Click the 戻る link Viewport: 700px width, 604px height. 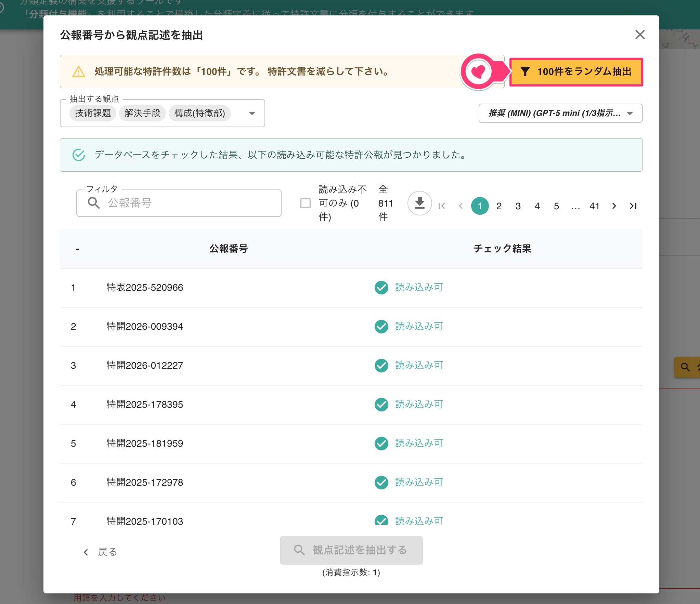click(101, 551)
